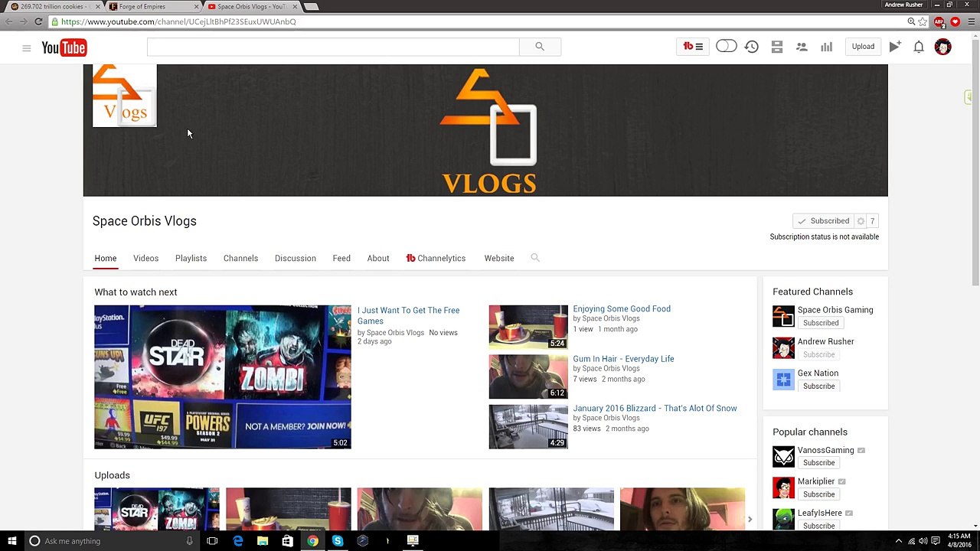
Task: Click the browser address bar URL
Action: (x=178, y=22)
